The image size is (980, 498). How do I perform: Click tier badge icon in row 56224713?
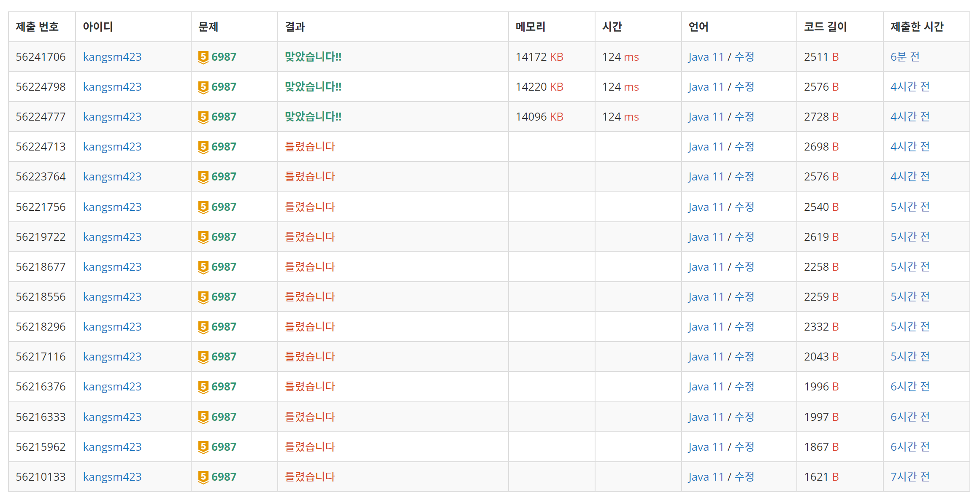tap(203, 147)
